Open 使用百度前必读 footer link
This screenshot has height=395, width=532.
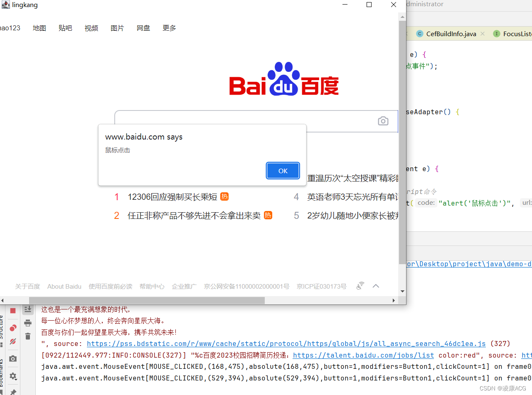pyautogui.click(x=111, y=286)
